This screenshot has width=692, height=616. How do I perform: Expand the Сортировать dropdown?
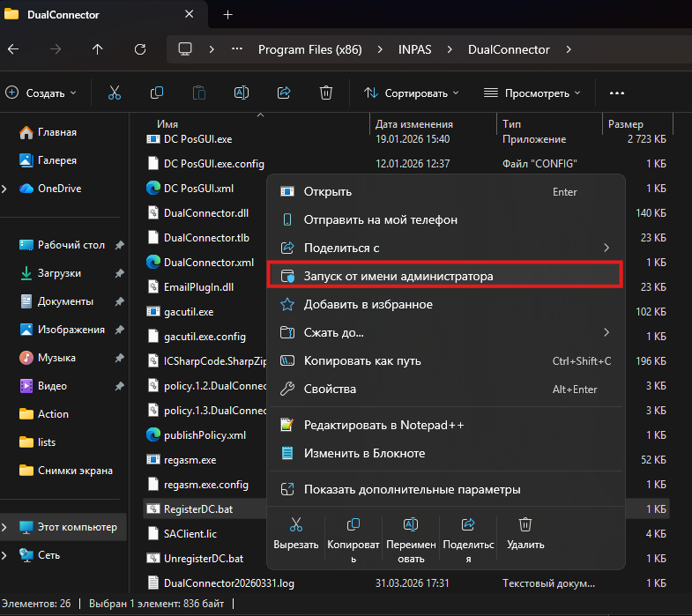click(412, 93)
